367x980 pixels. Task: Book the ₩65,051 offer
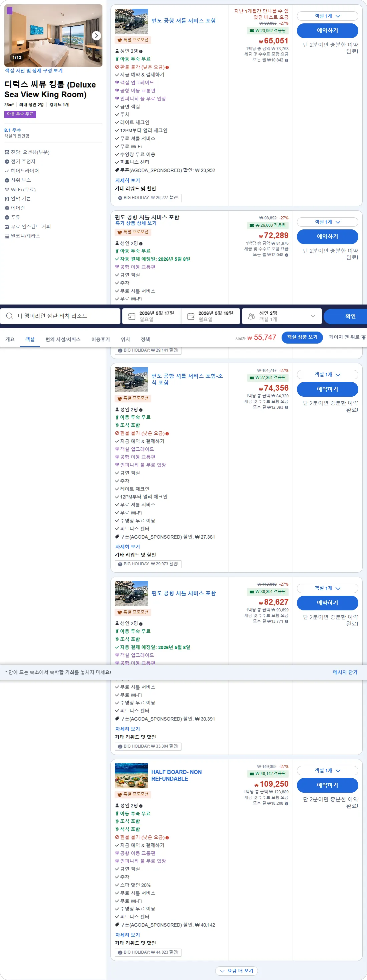coord(327,31)
